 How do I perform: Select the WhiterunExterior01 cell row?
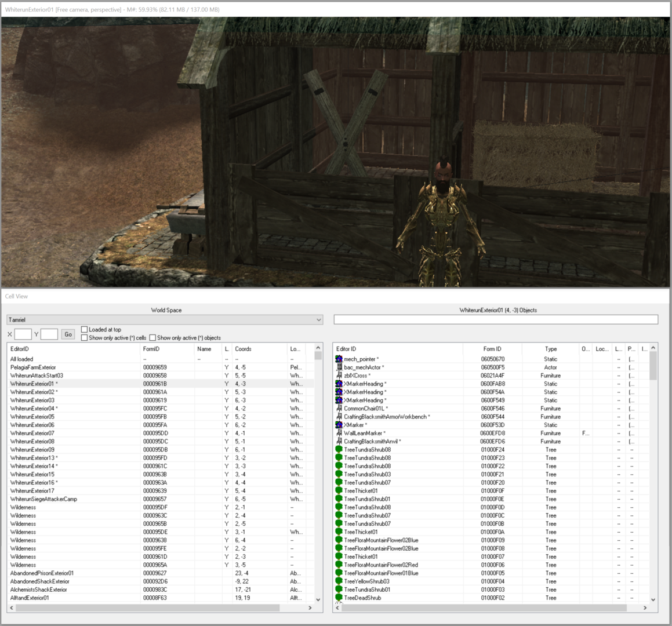tap(160, 384)
